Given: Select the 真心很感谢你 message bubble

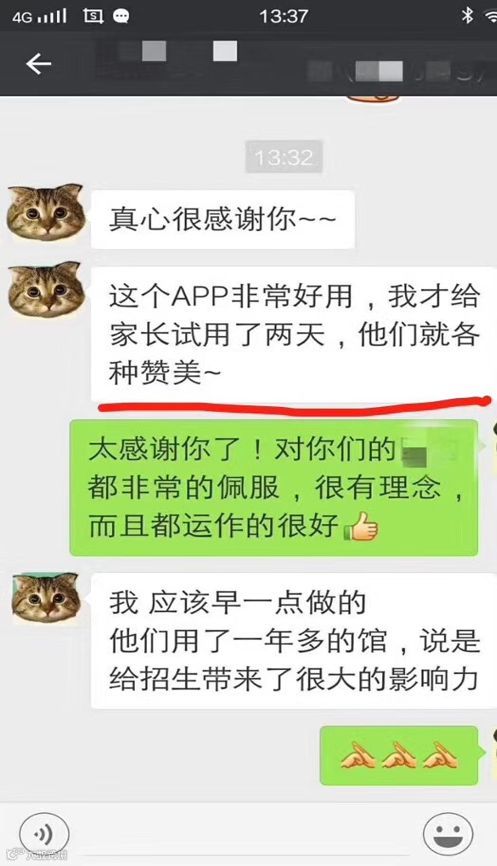Looking at the screenshot, I should click(x=223, y=219).
